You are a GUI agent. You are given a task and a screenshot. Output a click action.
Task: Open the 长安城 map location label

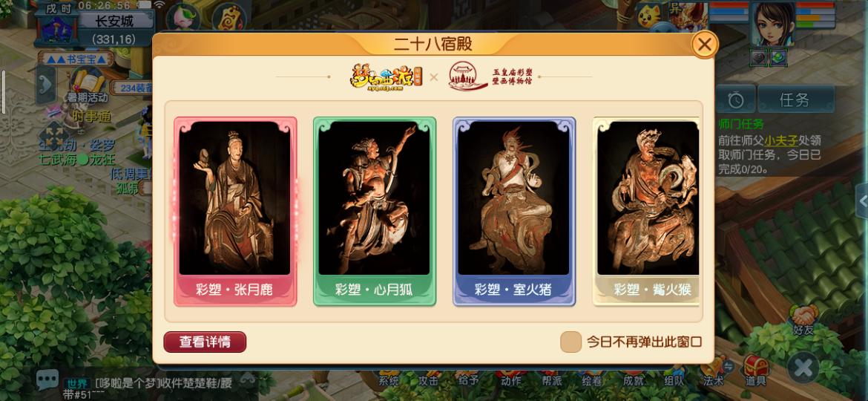[x=115, y=22]
